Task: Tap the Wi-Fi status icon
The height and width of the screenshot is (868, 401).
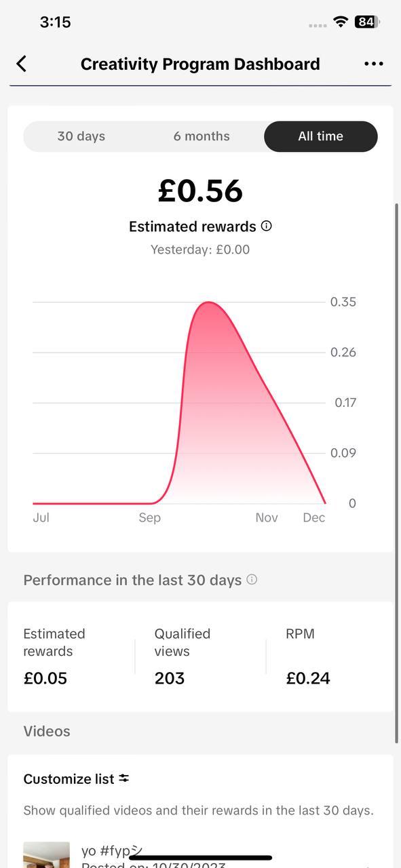Action: point(340,22)
